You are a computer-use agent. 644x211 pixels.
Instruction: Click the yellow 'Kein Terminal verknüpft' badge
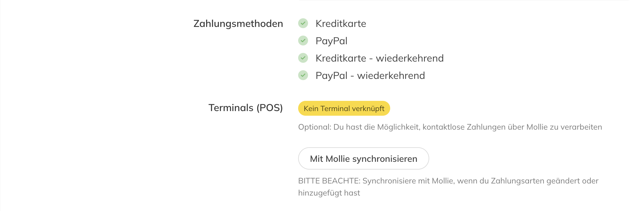[344, 108]
